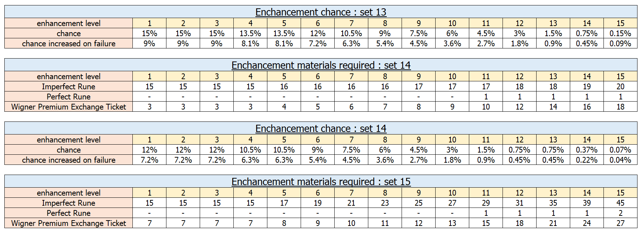Click the 10.5% chance cell in set 13 table
This screenshot has width=644, height=235.
pyautogui.click(x=351, y=33)
